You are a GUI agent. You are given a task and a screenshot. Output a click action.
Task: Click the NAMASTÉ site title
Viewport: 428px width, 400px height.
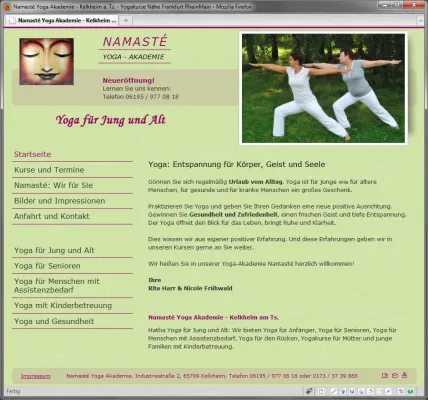coord(135,42)
